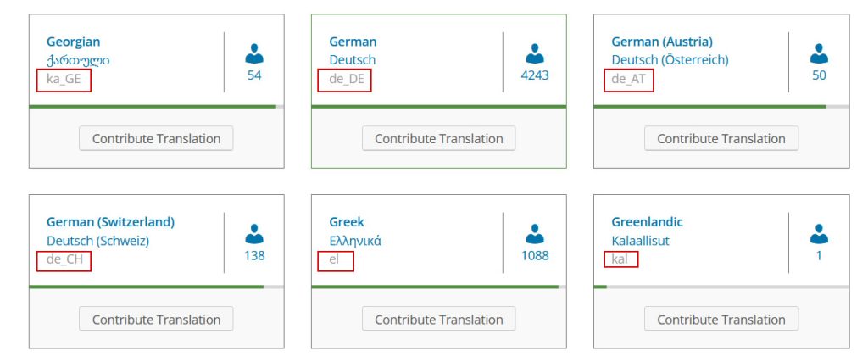Open the Deutsch (Österreich) native name link
Viewport: 868px width, 362px height.
[x=670, y=60]
